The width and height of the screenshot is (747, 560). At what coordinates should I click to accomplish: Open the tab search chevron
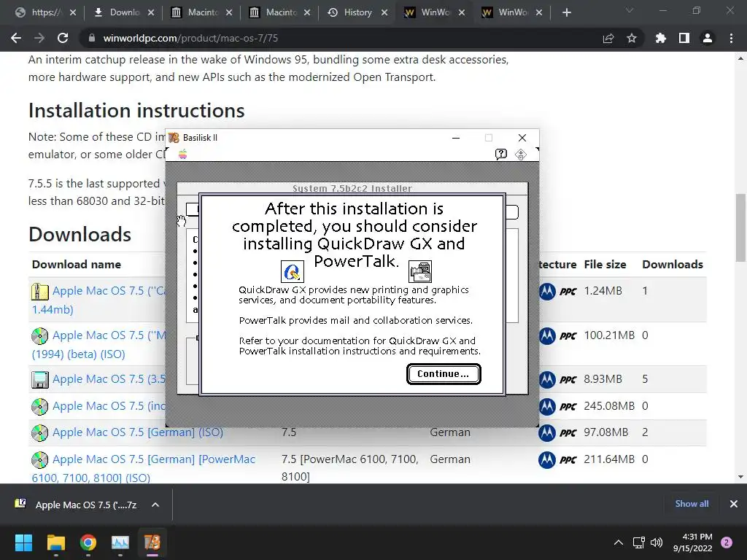point(629,10)
